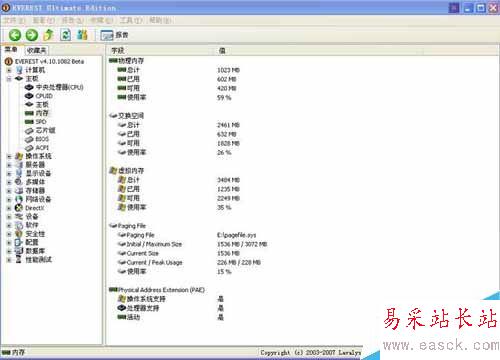
Task: Switch to the 菜单 menu tab
Action: (11, 50)
